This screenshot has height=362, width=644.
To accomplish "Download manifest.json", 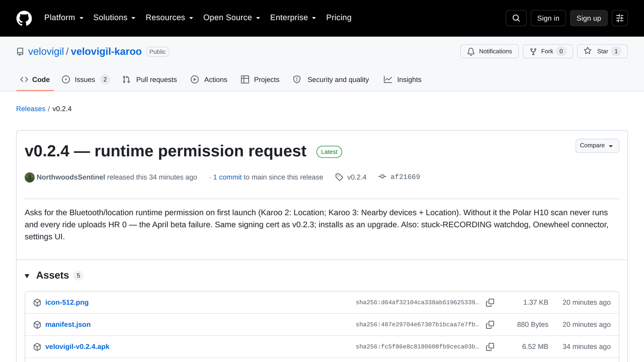I will 68,325.
